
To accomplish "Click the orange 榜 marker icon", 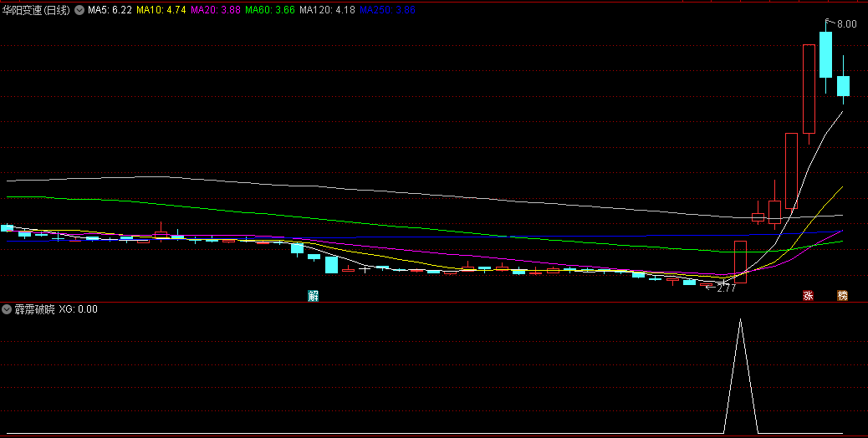I will coord(842,295).
